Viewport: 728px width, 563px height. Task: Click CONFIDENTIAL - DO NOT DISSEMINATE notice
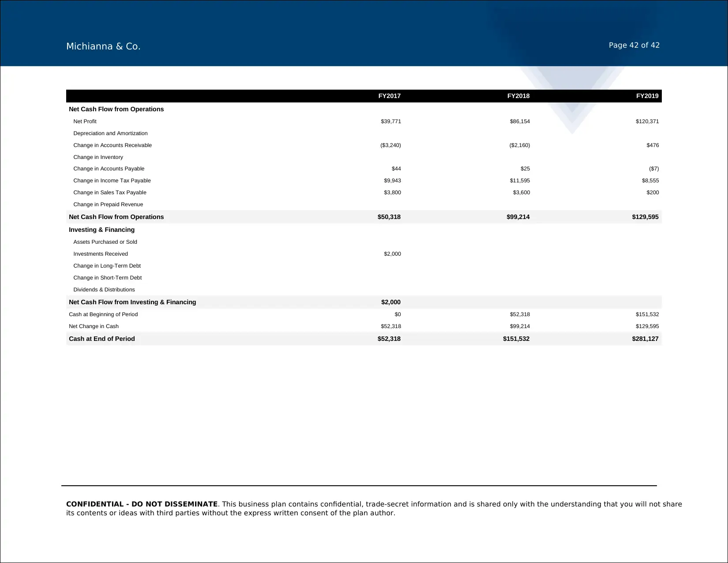(142, 504)
